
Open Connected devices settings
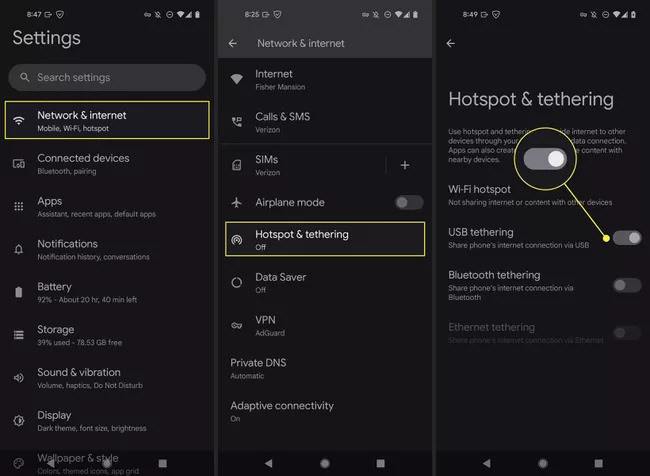pos(107,164)
